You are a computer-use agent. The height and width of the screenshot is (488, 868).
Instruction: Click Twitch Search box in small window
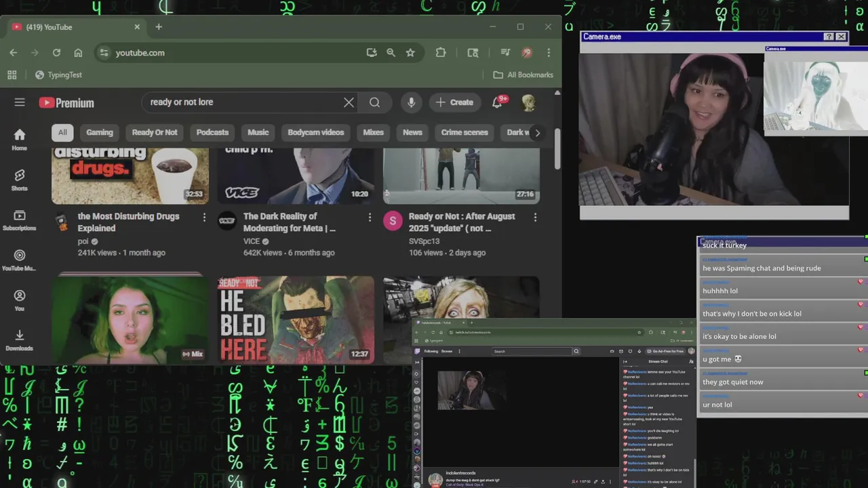(532, 351)
